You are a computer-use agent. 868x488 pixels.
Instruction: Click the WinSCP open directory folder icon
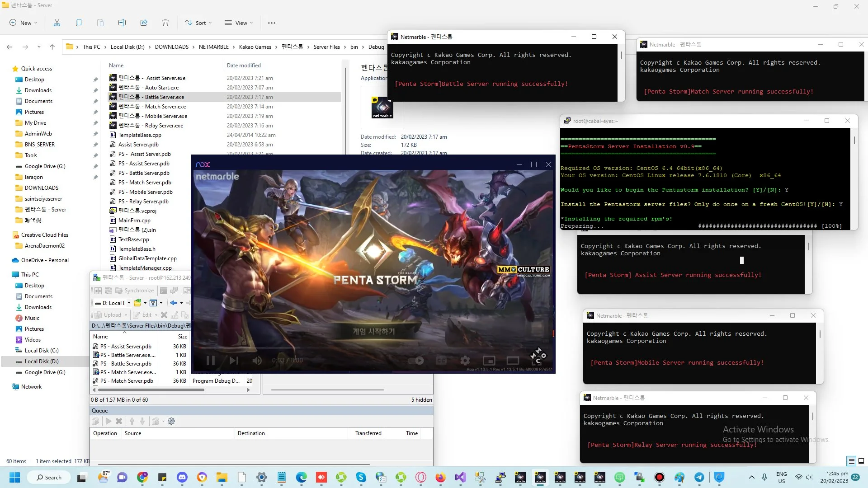tap(137, 303)
